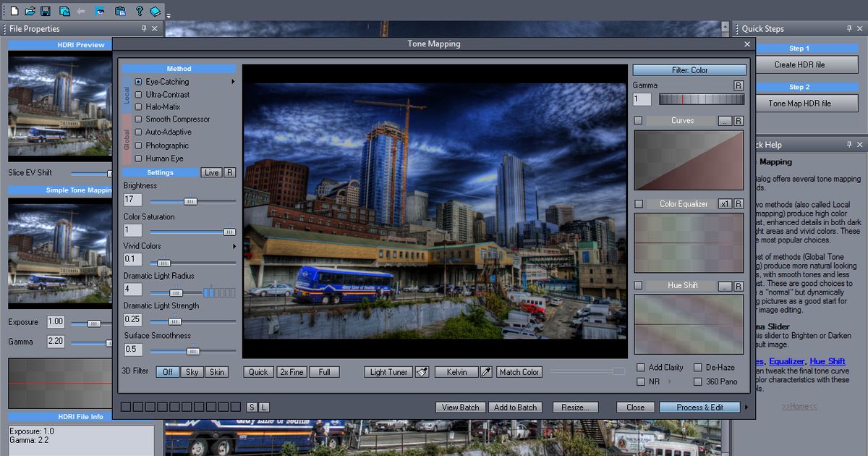Expand Eye-Catching submenu arrow
The width and height of the screenshot is (868, 456).
click(x=233, y=82)
